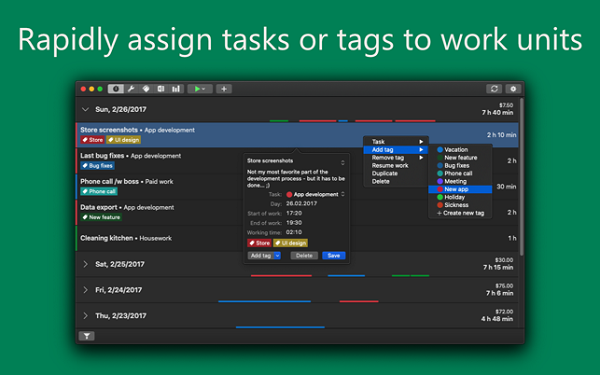Open the book-shaped toolbar view

click(x=161, y=89)
